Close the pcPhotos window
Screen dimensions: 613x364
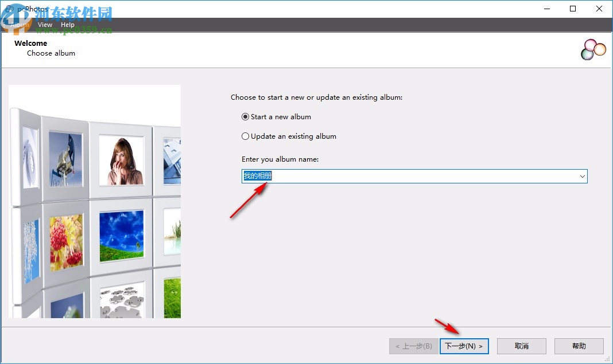599,9
